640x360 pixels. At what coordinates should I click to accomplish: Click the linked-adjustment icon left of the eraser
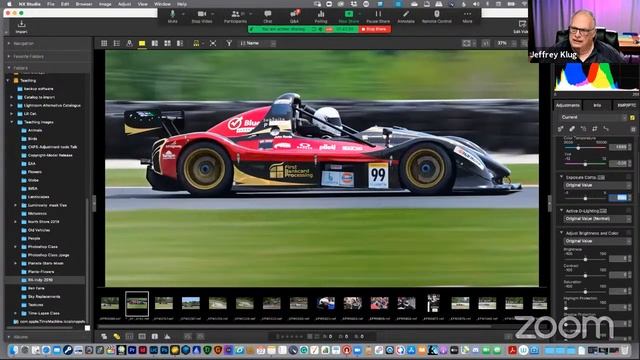tap(561, 129)
